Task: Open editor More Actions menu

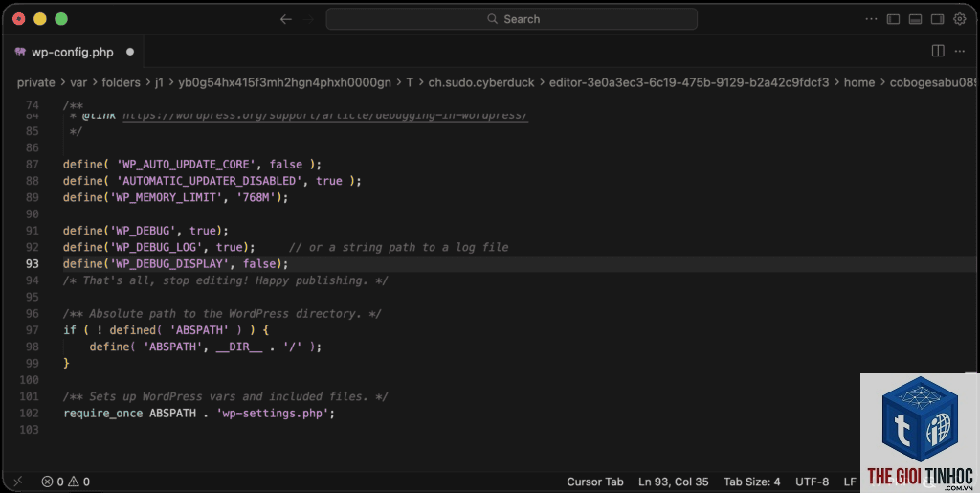Action: (x=959, y=52)
